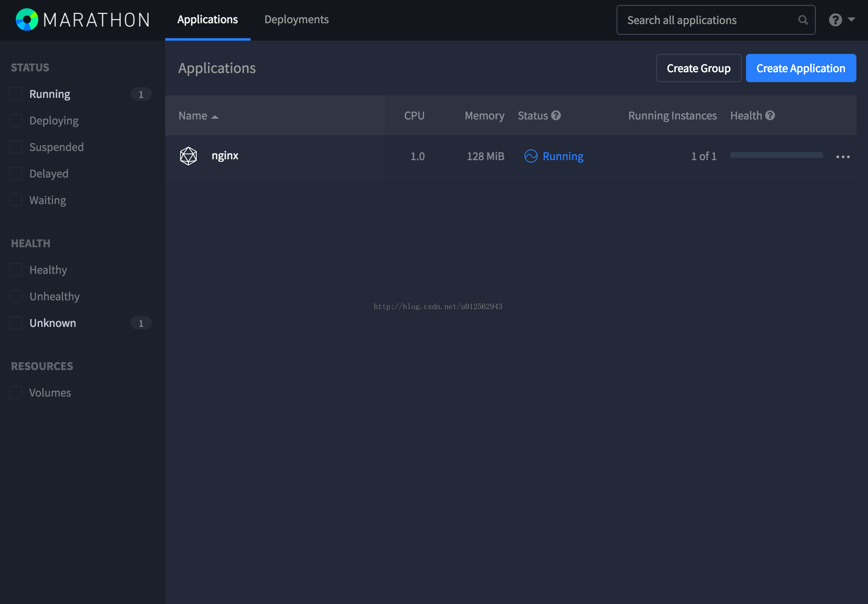868x604 pixels.
Task: Switch to the Deployments tab
Action: 296,19
